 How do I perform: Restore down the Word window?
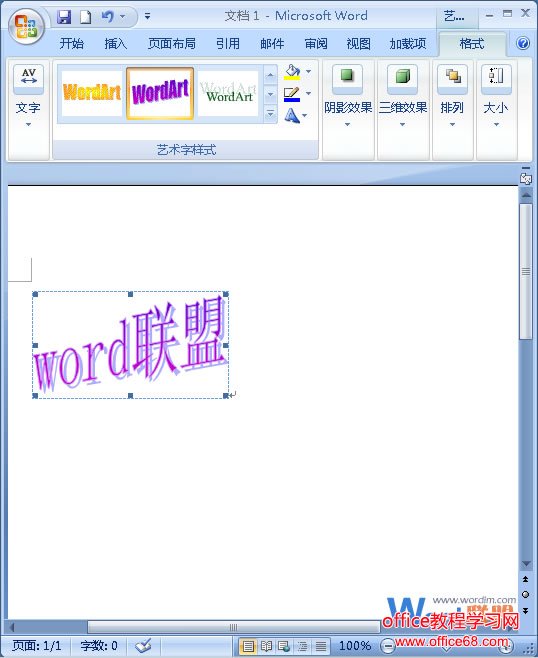click(507, 14)
